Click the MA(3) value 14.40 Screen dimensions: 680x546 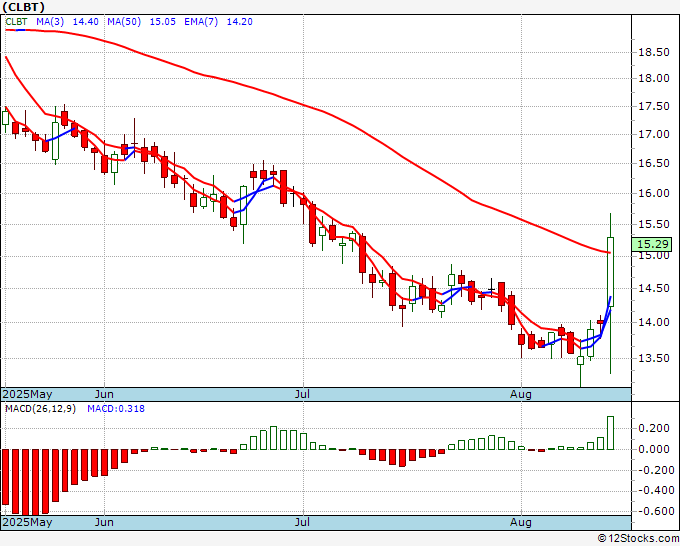(85, 22)
